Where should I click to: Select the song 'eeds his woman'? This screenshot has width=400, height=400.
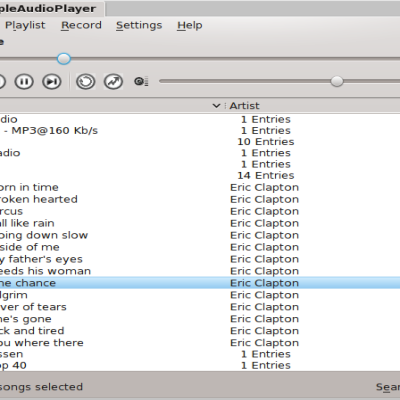pos(200,271)
